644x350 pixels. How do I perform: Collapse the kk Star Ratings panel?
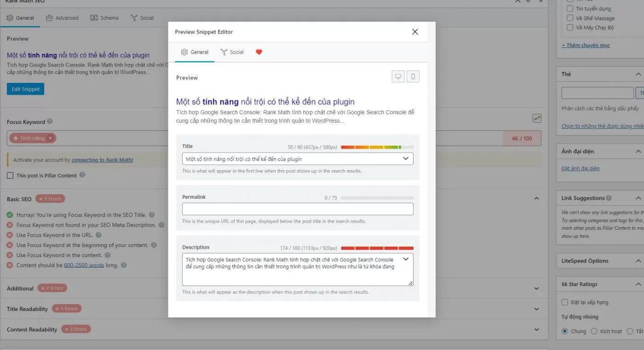click(638, 284)
